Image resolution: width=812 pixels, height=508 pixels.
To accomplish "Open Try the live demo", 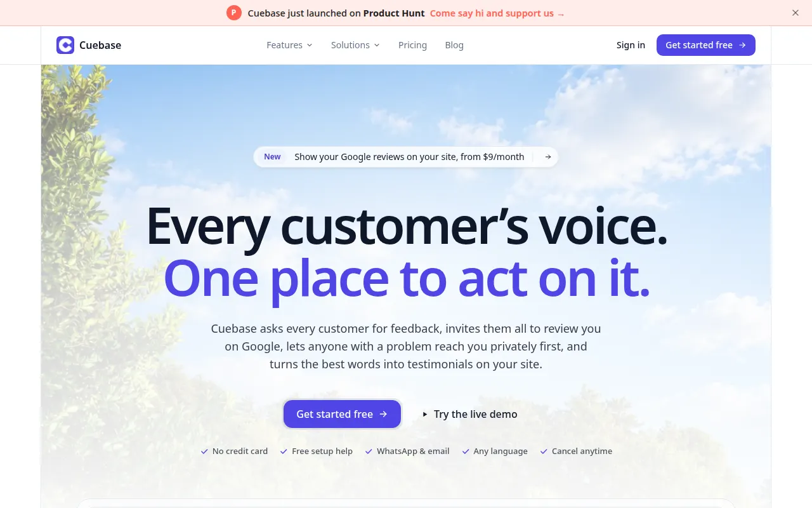I will tap(469, 414).
